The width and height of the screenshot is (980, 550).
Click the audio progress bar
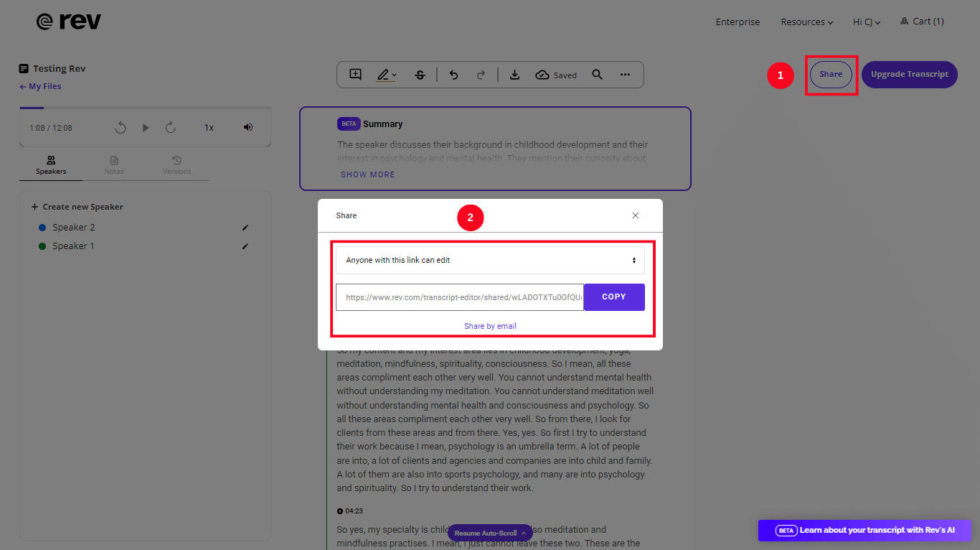145,108
